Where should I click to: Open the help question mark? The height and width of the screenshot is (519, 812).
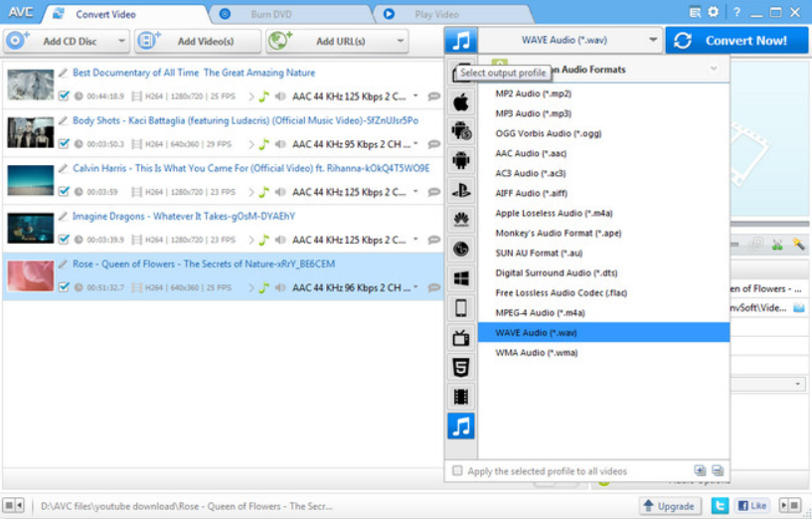click(736, 12)
